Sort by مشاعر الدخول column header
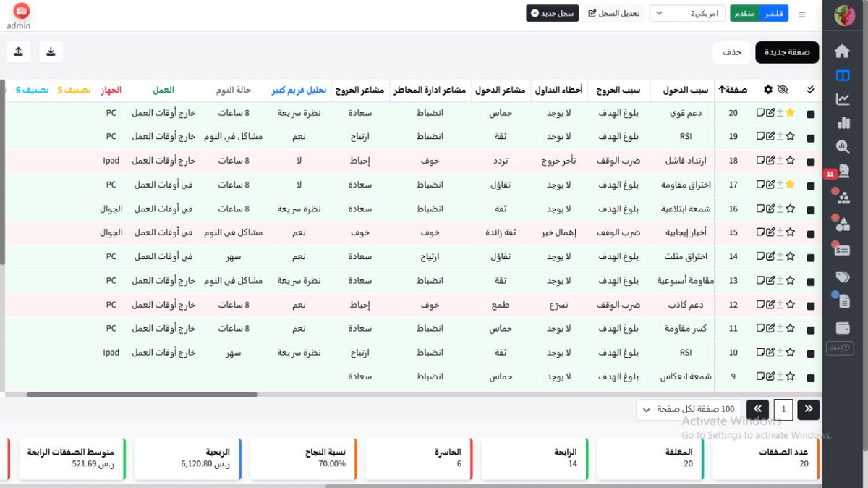 coord(500,90)
